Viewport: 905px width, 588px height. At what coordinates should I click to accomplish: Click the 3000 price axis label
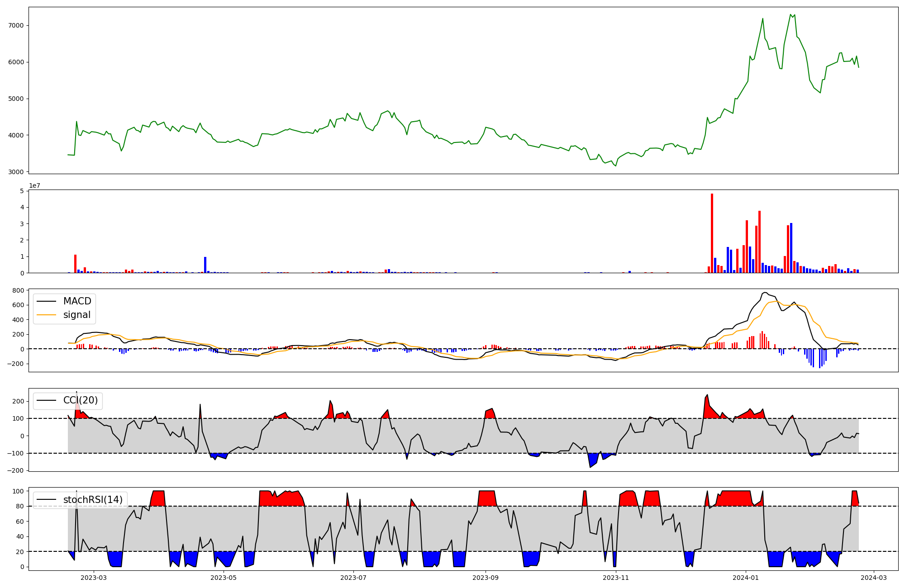[x=16, y=172]
